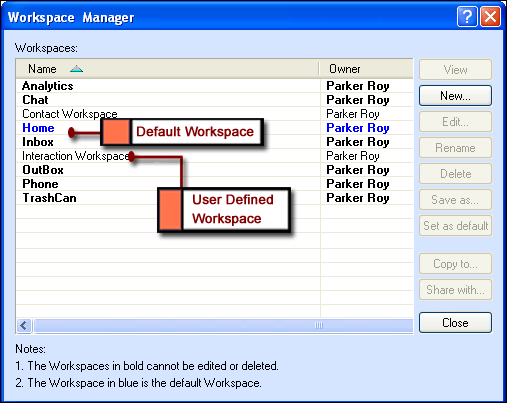This screenshot has height=403, width=507.
Task: Click the Share with... button
Action: (x=455, y=290)
